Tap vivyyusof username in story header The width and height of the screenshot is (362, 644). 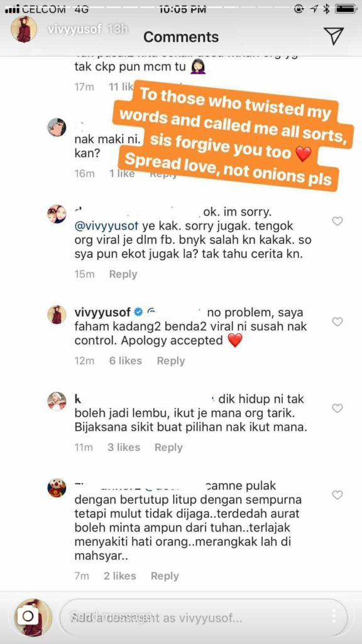tap(74, 30)
